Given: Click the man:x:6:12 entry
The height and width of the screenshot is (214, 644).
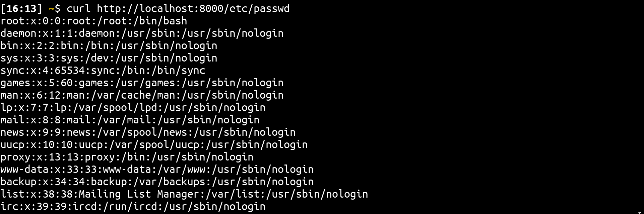Looking at the screenshot, I should pos(142,95).
